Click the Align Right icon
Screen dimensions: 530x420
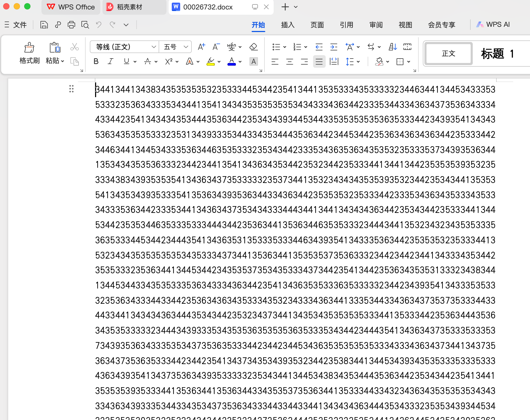(304, 62)
